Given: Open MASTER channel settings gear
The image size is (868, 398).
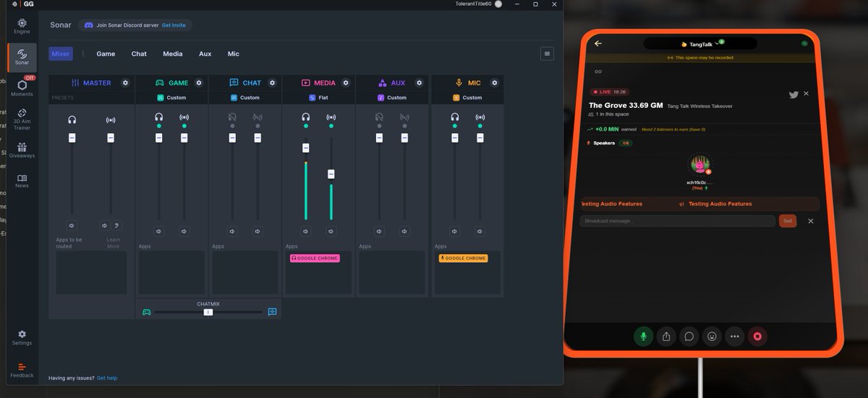Looking at the screenshot, I should coord(125,82).
